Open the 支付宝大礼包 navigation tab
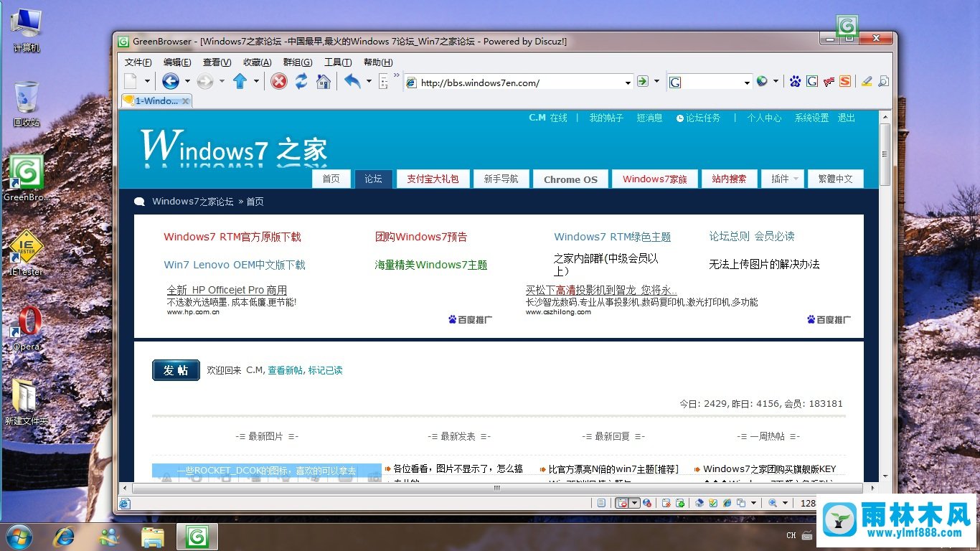 (433, 179)
